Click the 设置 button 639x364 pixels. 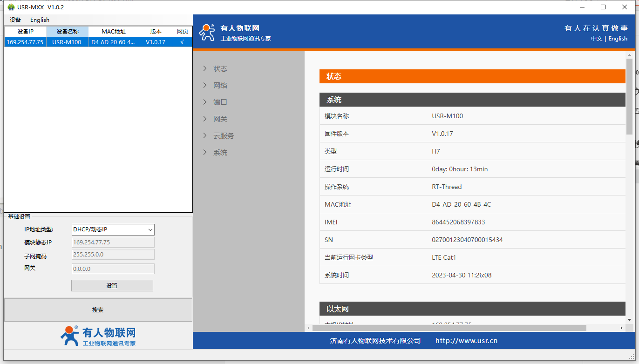pyautogui.click(x=112, y=285)
